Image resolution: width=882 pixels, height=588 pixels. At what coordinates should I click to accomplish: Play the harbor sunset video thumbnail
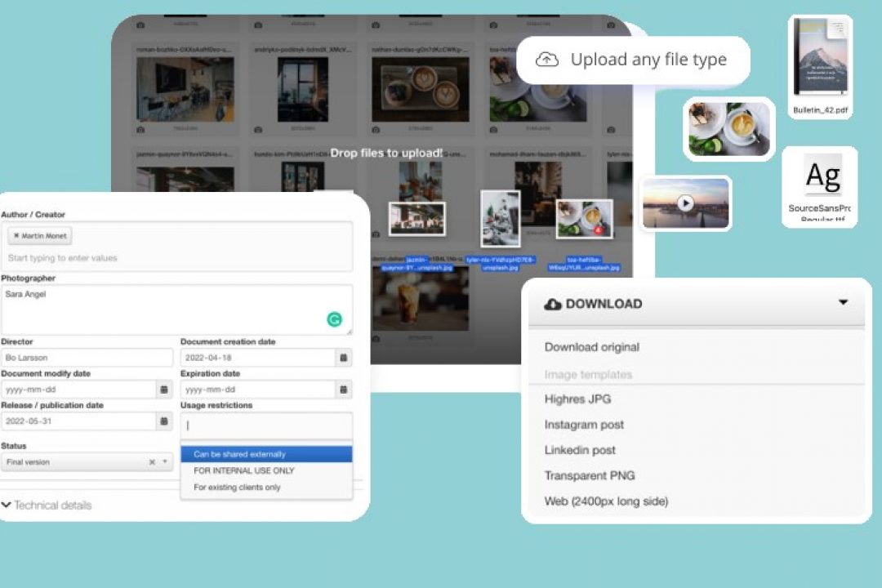tap(685, 203)
